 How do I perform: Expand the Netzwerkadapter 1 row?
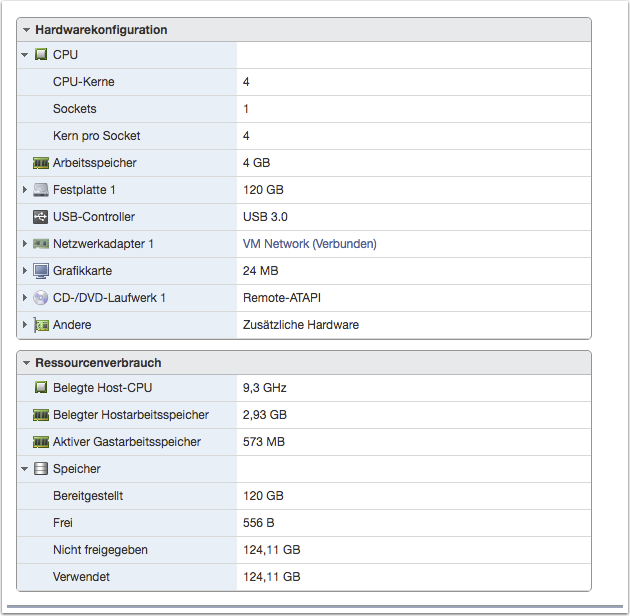pyautogui.click(x=25, y=244)
